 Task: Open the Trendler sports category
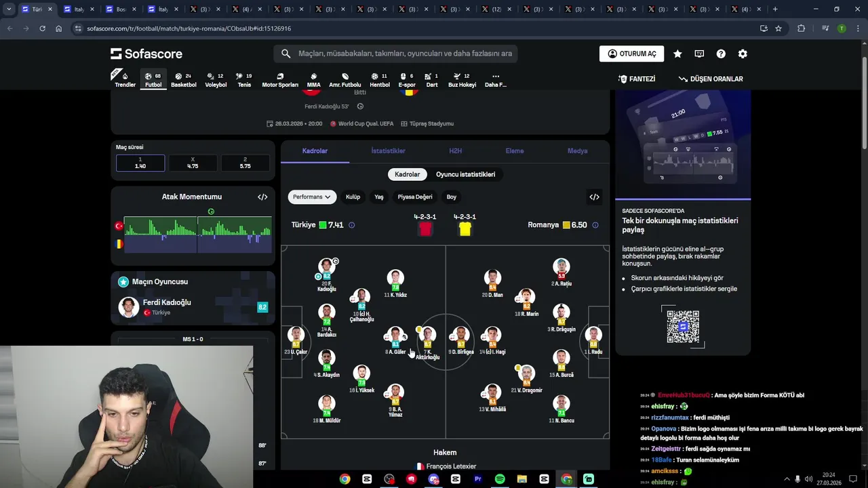click(x=125, y=80)
